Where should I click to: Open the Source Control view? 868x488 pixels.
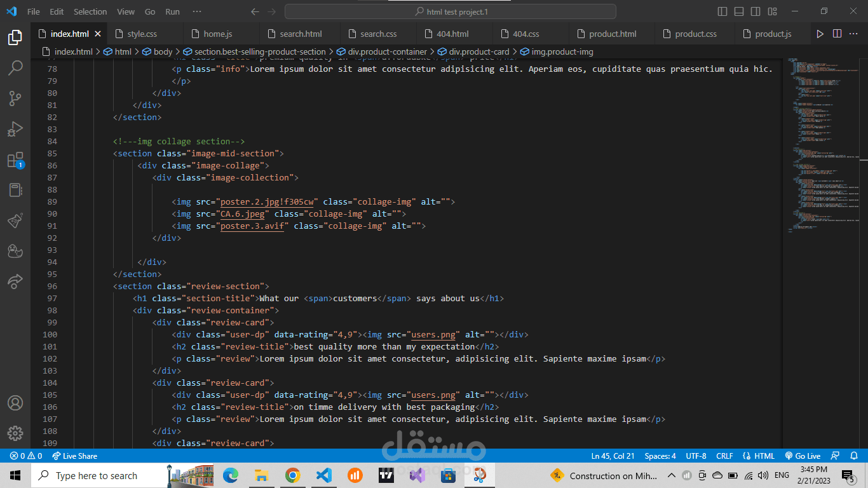(15, 98)
